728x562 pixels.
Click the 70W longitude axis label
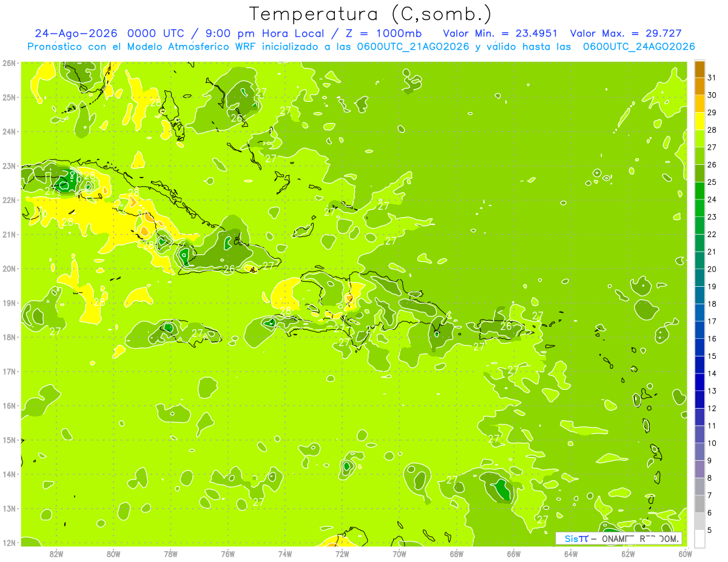tap(399, 554)
